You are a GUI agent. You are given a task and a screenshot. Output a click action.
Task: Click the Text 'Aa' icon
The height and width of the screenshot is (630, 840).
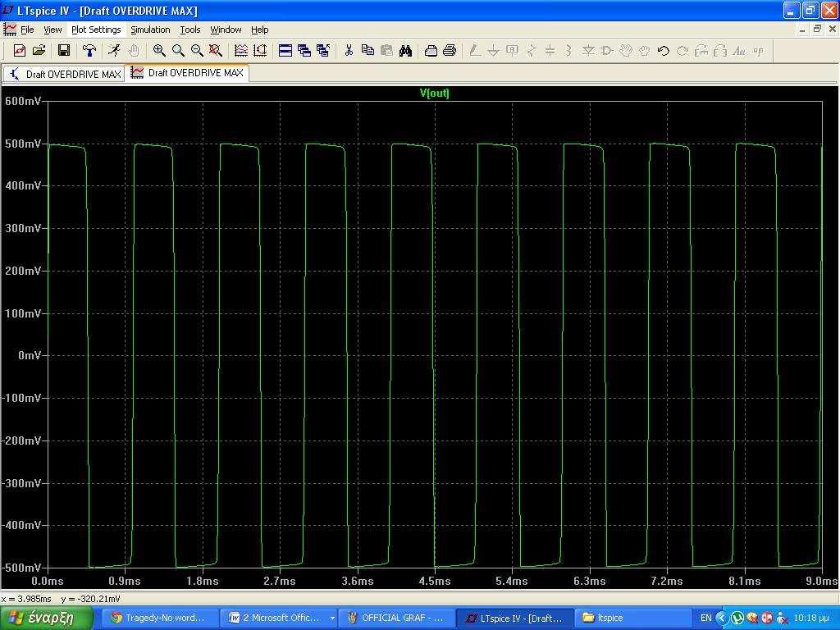coord(739,50)
